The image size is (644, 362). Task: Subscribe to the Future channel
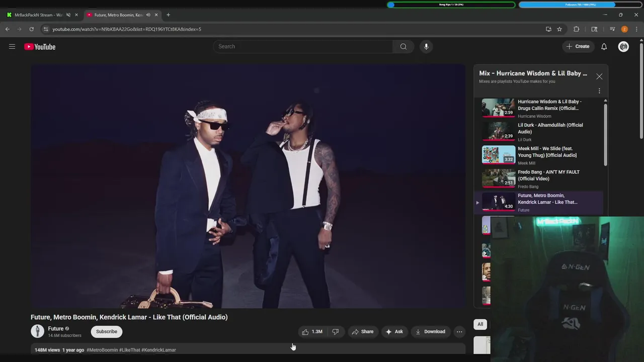click(107, 332)
